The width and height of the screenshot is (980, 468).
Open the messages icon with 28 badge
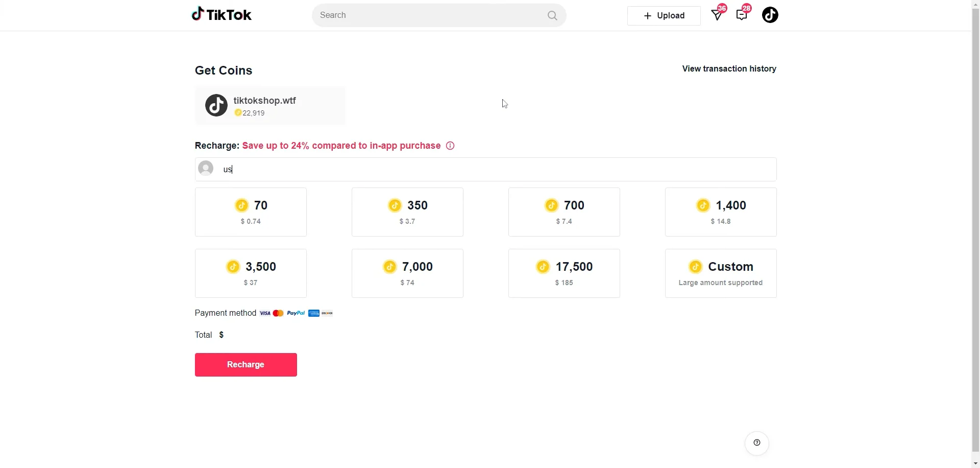tap(742, 14)
